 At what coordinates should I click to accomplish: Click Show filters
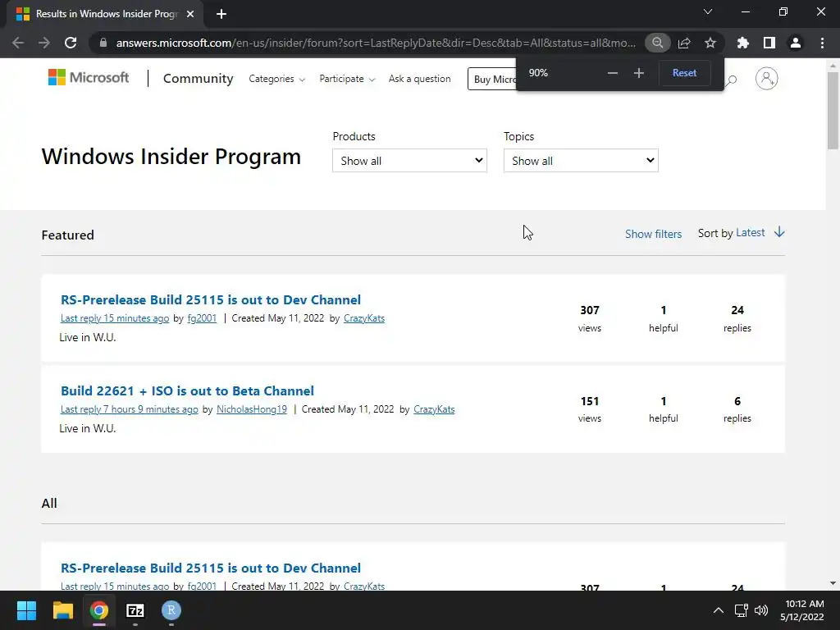653,234
